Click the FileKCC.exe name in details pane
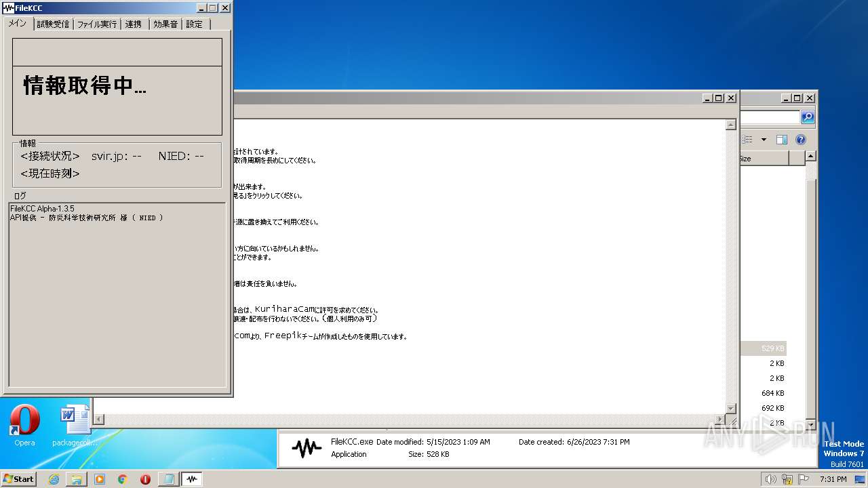868x488 pixels. point(352,441)
